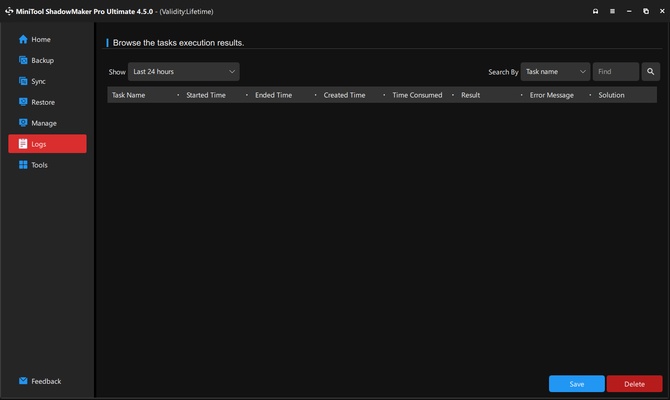Viewport: 670px width, 400px height.
Task: Sort by Time Consumed column header
Action: (417, 95)
